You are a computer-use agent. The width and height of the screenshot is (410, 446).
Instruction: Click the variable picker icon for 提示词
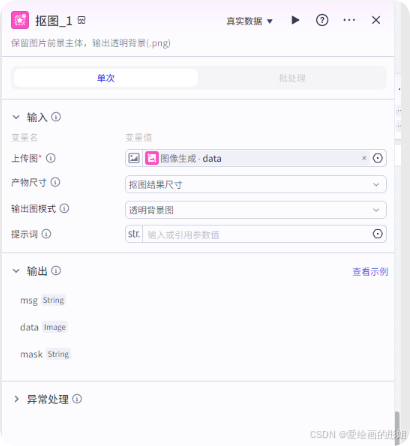click(377, 234)
